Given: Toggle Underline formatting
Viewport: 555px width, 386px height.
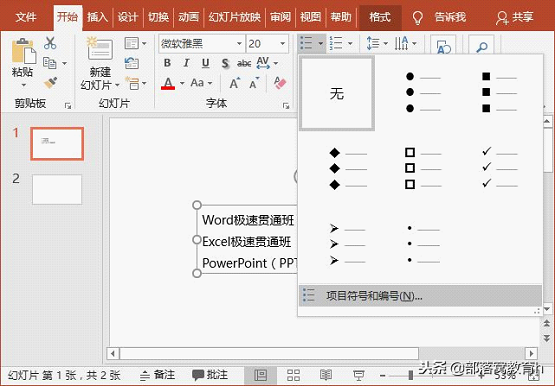Looking at the screenshot, I should click(205, 63).
